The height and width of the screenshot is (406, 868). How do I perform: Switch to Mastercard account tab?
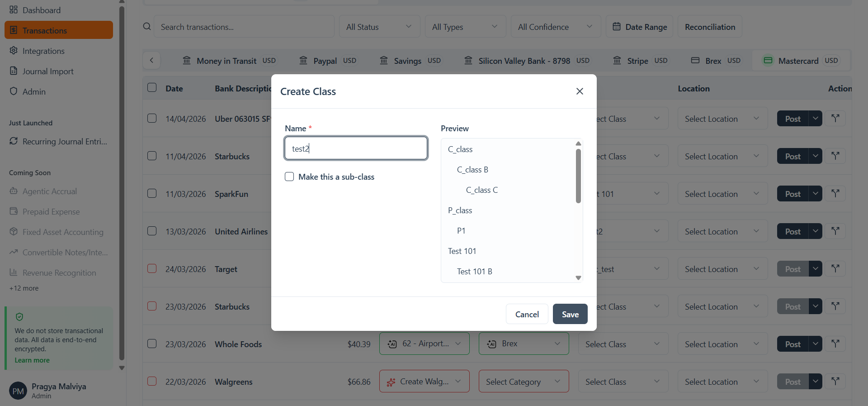801,61
